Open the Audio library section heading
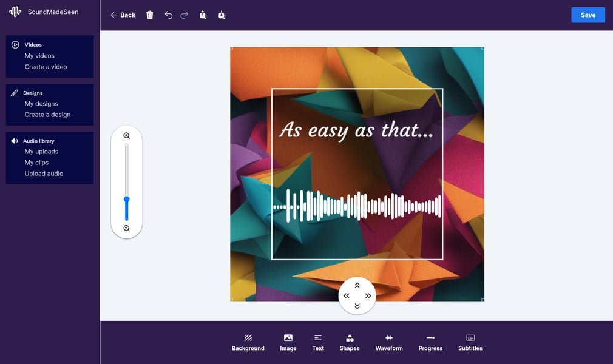This screenshot has height=364, width=613. (39, 141)
